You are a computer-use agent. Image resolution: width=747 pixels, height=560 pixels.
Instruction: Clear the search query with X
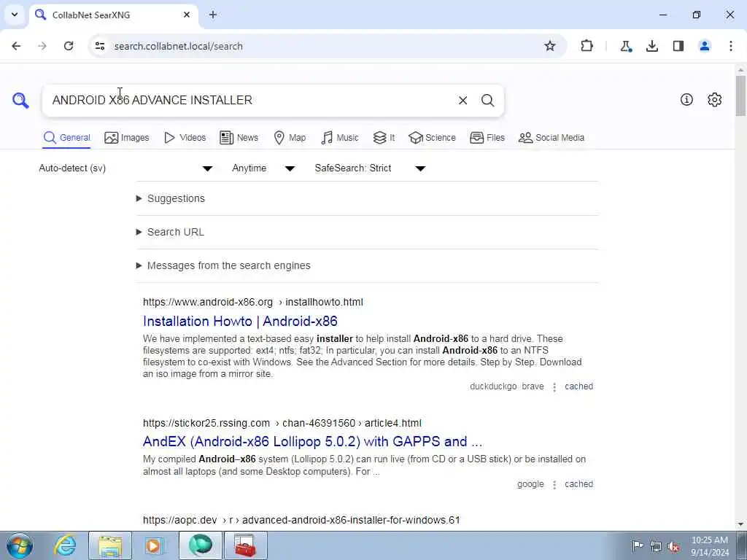click(462, 101)
